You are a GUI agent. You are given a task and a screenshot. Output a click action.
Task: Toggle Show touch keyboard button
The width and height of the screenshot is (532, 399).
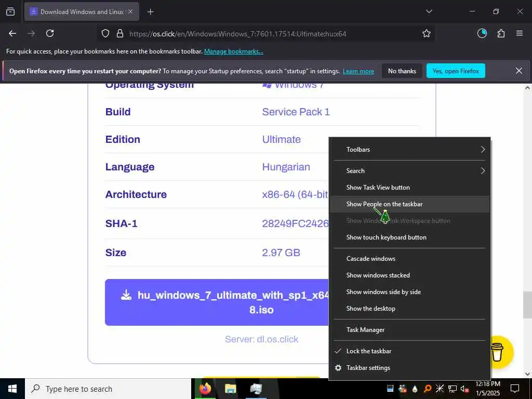point(410,237)
